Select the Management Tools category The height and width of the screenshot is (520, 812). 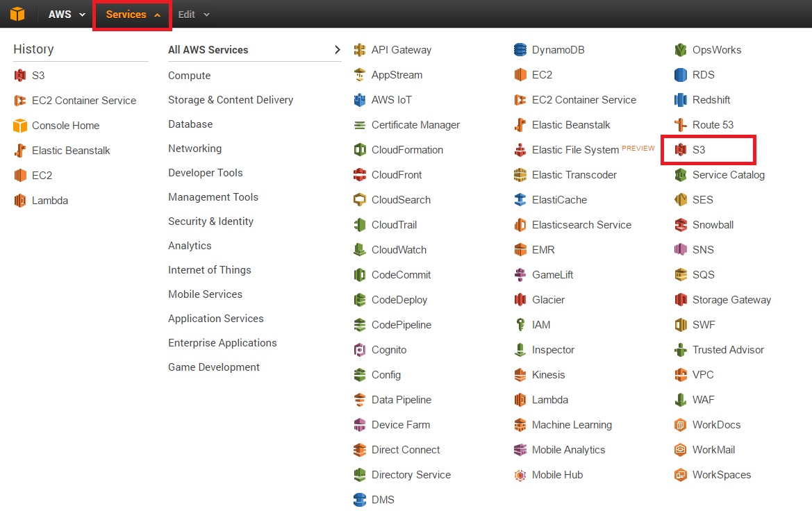(213, 197)
